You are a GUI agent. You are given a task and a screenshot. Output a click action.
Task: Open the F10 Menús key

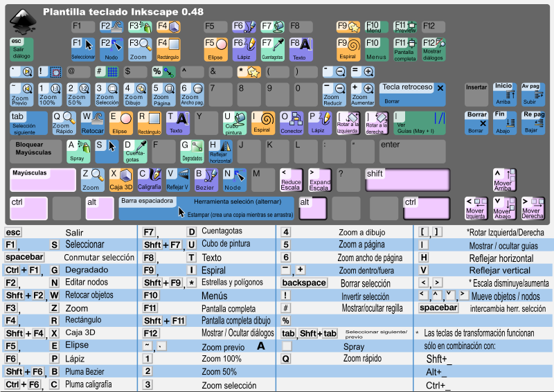coord(376,48)
